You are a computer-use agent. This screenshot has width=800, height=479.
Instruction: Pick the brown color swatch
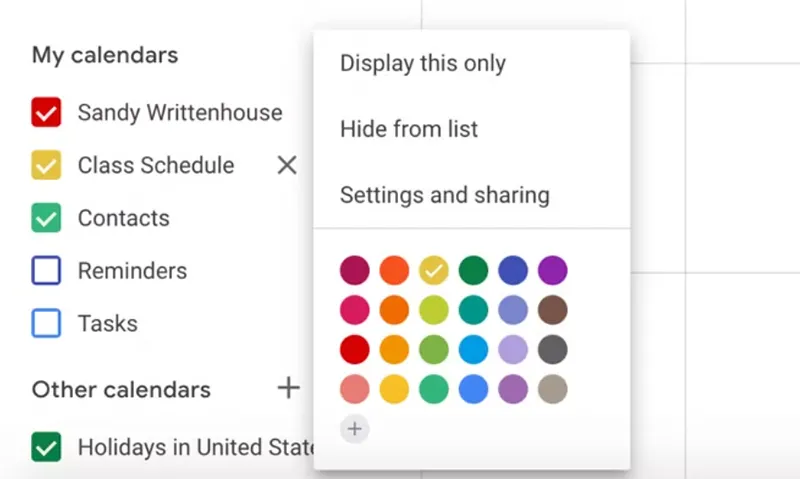[552, 310]
